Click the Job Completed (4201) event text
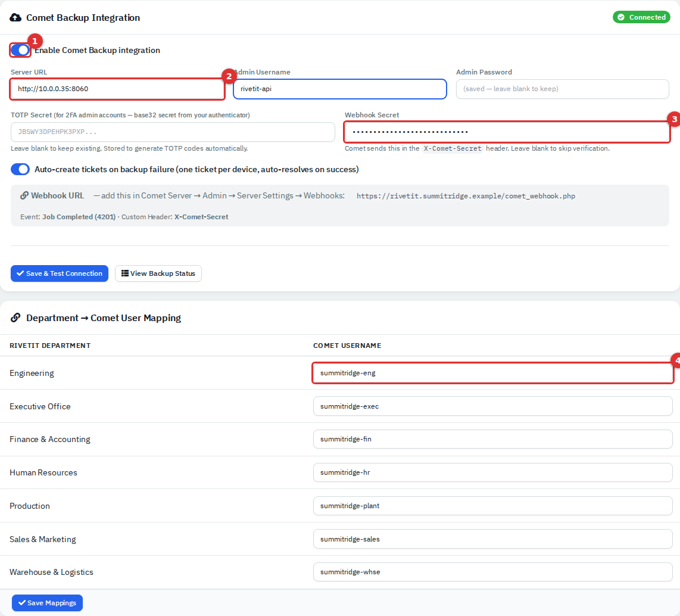680x616 pixels. (79, 217)
